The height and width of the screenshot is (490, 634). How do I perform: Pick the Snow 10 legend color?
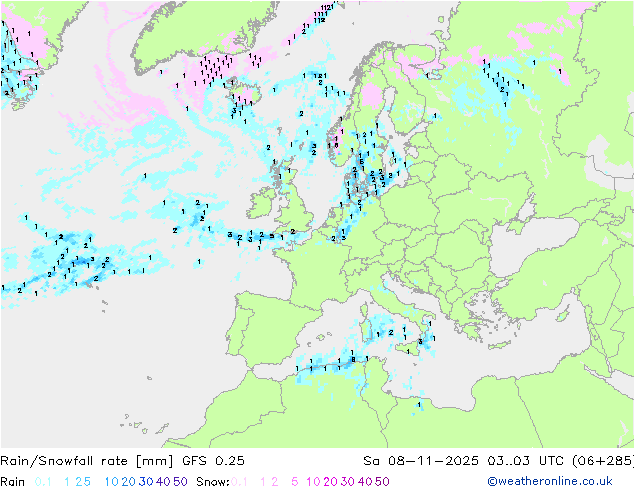click(x=313, y=482)
